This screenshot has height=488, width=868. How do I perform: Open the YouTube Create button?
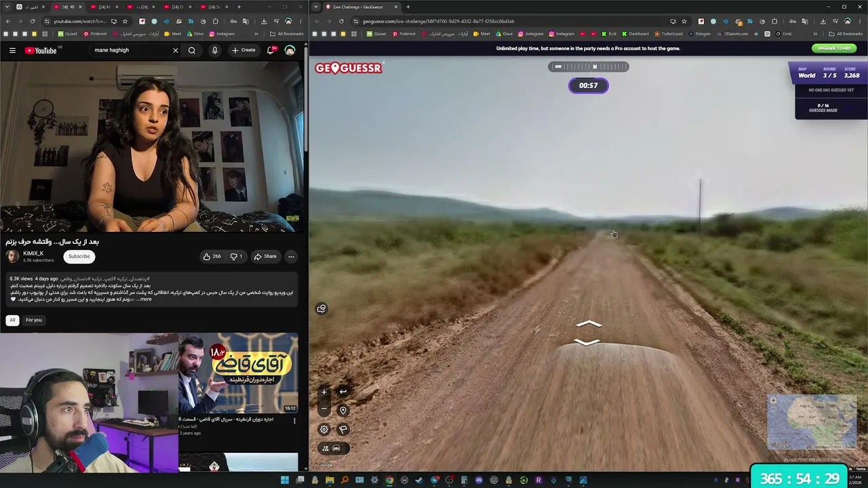pos(243,50)
